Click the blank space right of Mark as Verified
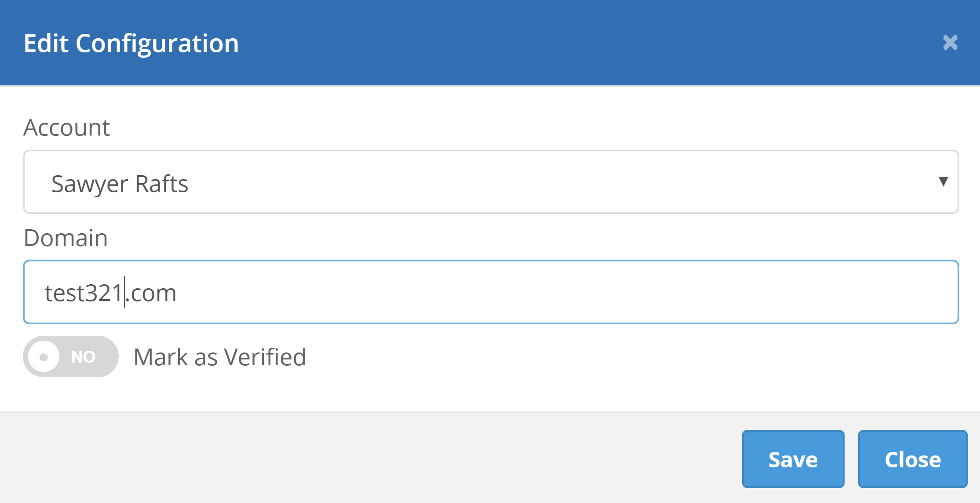Viewport: 980px width, 503px height. pos(616,357)
